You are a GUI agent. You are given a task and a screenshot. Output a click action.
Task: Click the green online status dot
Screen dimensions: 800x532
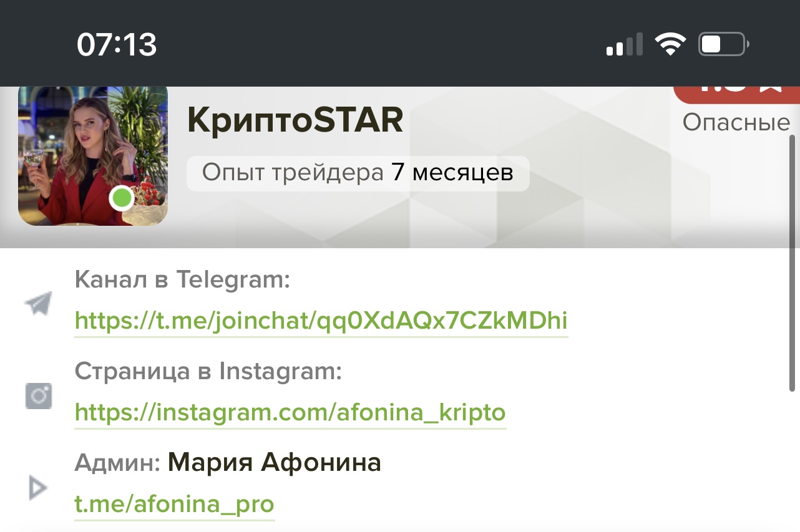[x=122, y=198]
